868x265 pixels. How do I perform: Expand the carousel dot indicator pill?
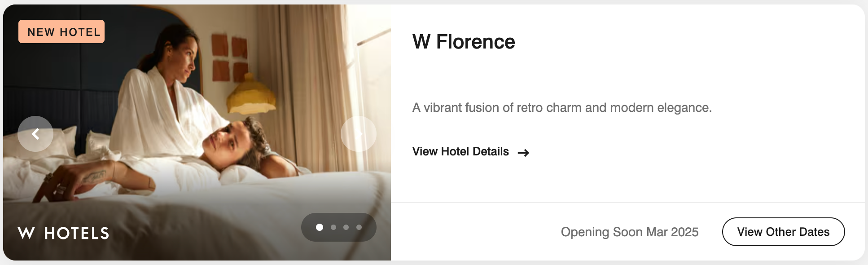pyautogui.click(x=339, y=227)
